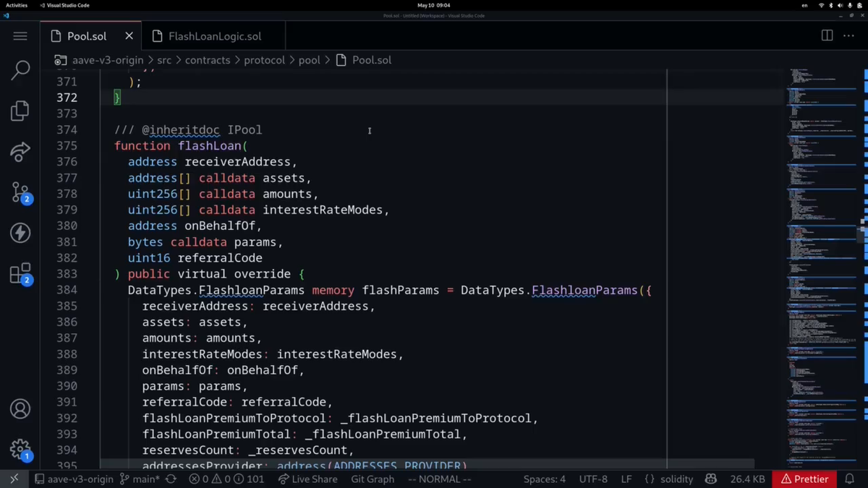This screenshot has width=868, height=488.
Task: Select the src breadcrumb segment
Action: [164, 60]
